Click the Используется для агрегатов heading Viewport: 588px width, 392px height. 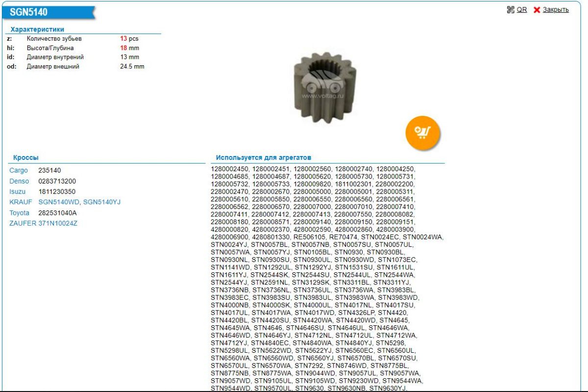point(264,158)
